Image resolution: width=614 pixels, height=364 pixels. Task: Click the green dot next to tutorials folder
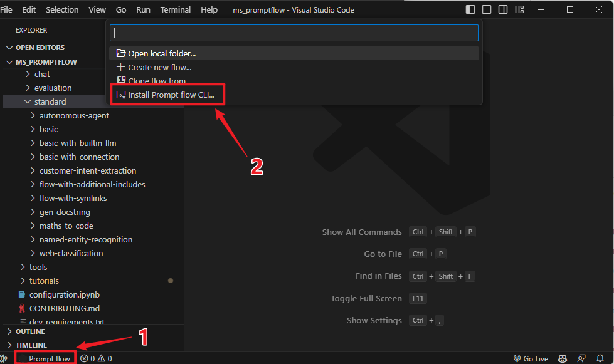[170, 281]
